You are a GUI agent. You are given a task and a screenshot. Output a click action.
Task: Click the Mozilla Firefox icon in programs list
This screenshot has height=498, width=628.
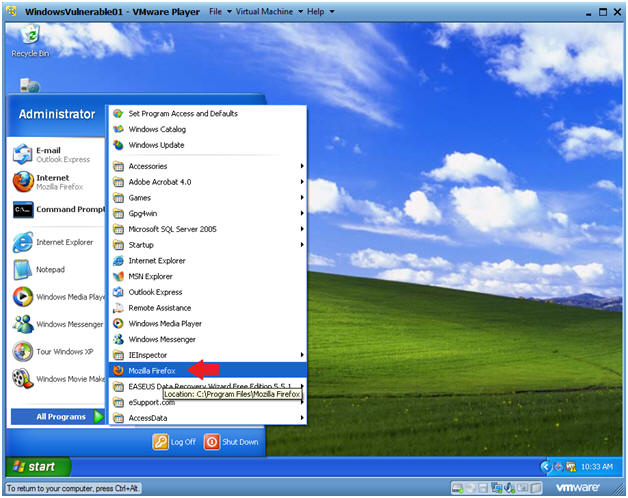click(118, 371)
